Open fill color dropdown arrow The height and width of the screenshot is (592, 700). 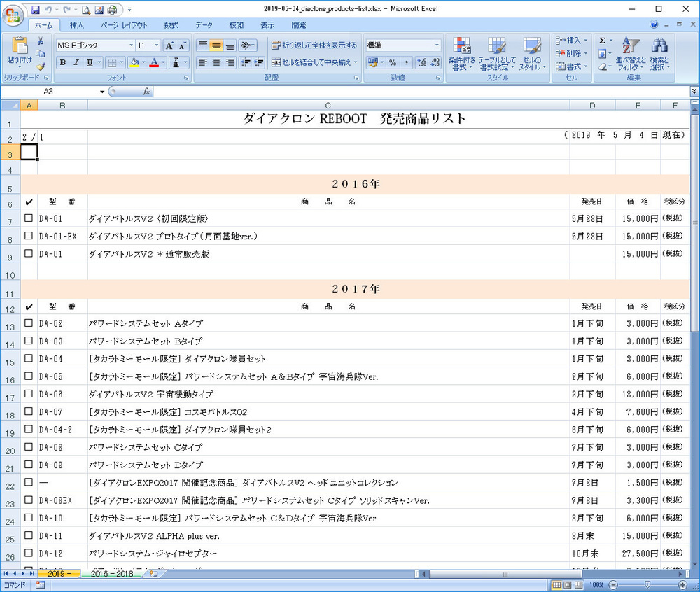tap(143, 62)
